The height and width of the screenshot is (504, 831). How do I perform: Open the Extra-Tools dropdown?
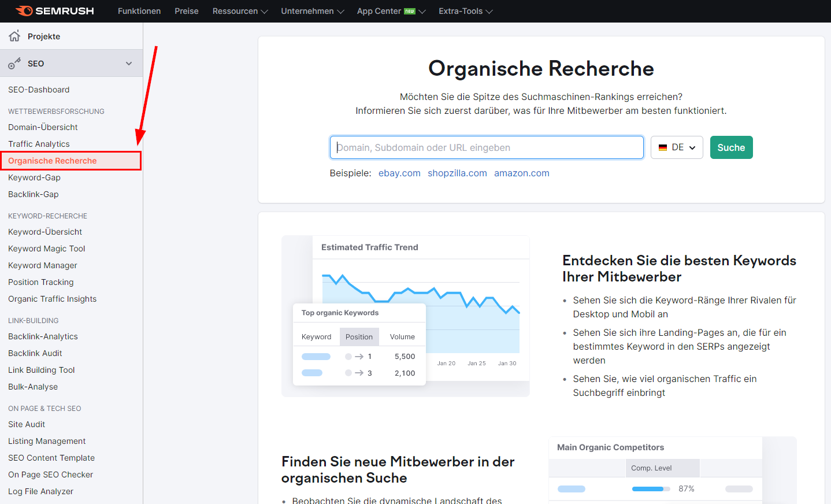pyautogui.click(x=465, y=11)
